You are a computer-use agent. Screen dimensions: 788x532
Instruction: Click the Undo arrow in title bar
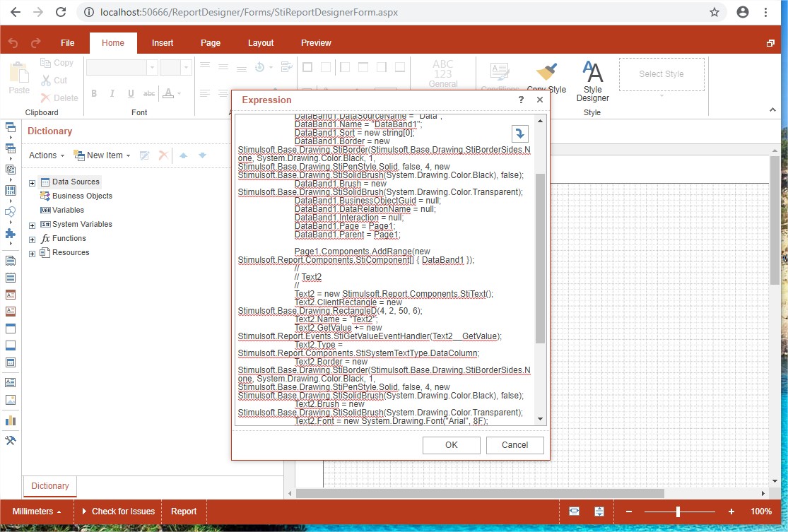(x=13, y=43)
